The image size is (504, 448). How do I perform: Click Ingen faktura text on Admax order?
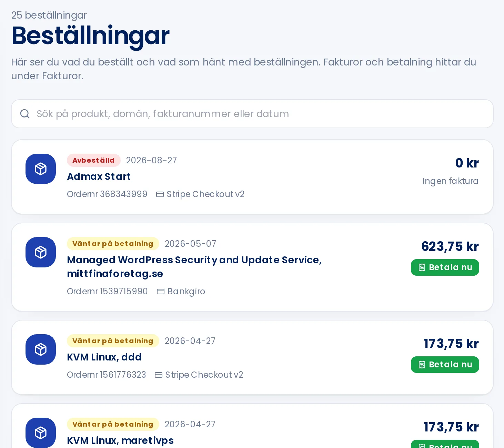coord(450,181)
